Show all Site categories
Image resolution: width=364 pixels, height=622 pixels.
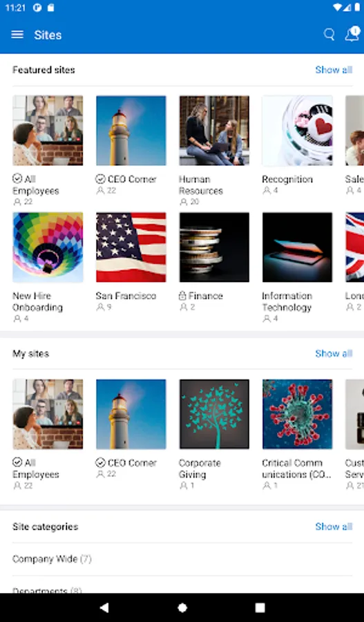click(x=334, y=527)
